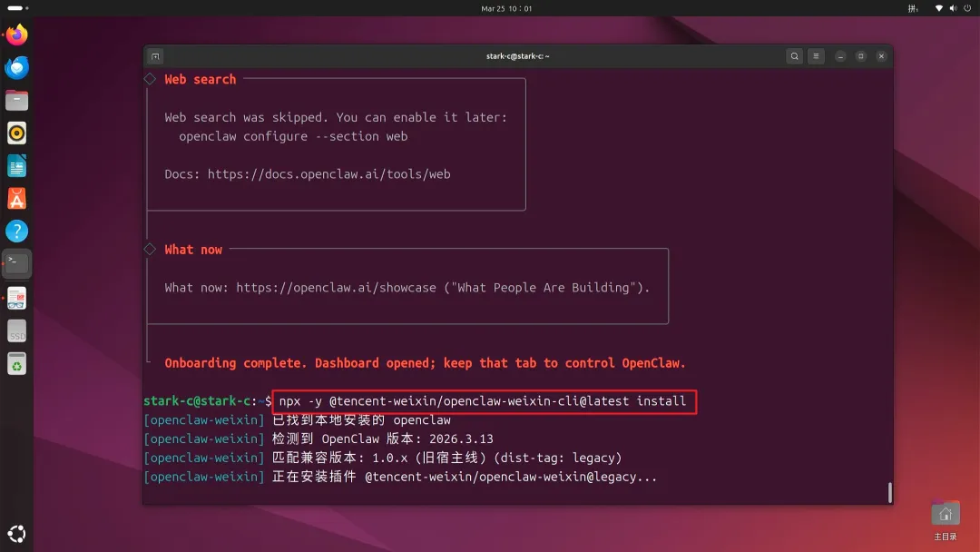Open the Trash icon in the dock
This screenshot has width=980, height=552.
pos(17,364)
